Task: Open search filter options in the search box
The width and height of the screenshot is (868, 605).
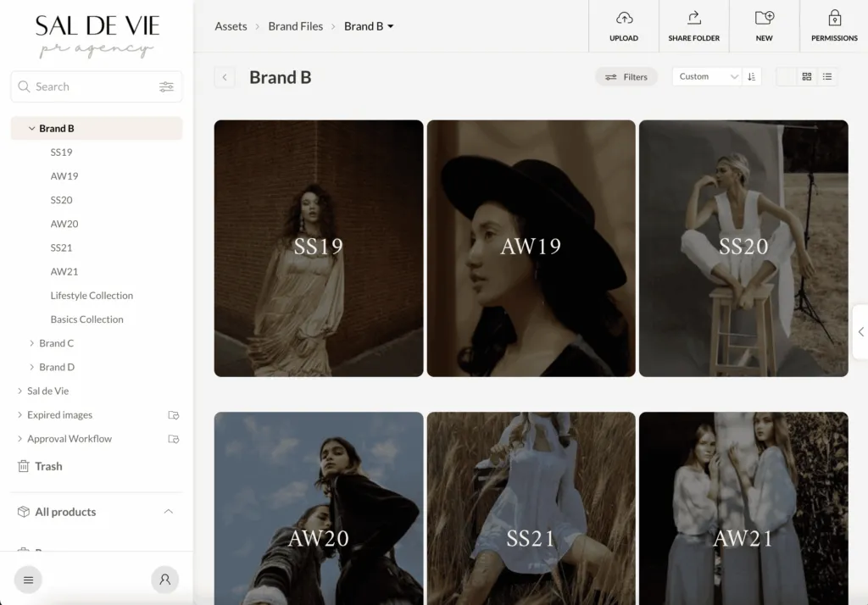Action: pyautogui.click(x=166, y=87)
